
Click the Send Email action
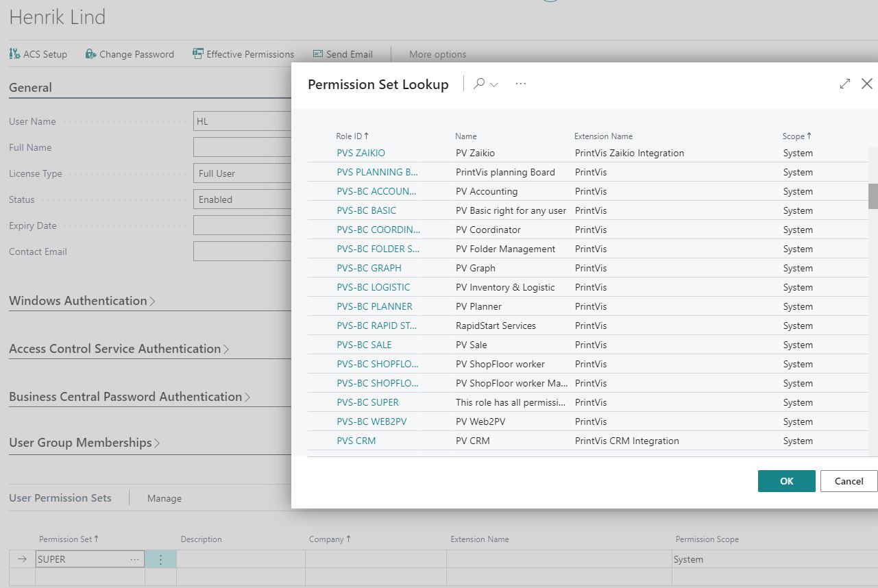tap(343, 53)
